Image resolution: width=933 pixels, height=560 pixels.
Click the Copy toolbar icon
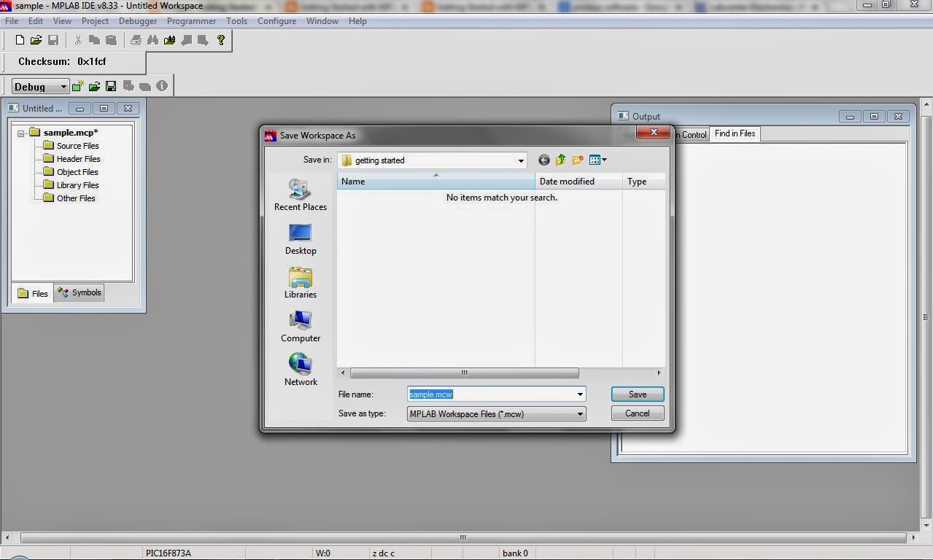[94, 41]
